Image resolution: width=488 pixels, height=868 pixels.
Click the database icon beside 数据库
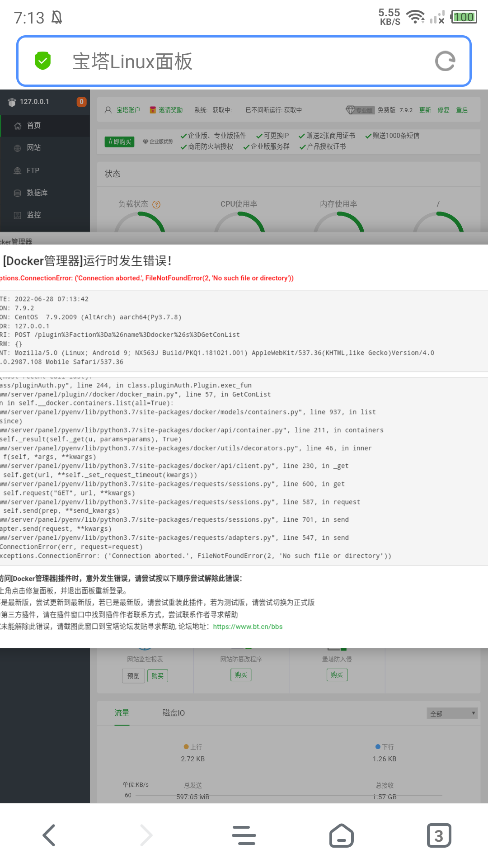click(18, 193)
